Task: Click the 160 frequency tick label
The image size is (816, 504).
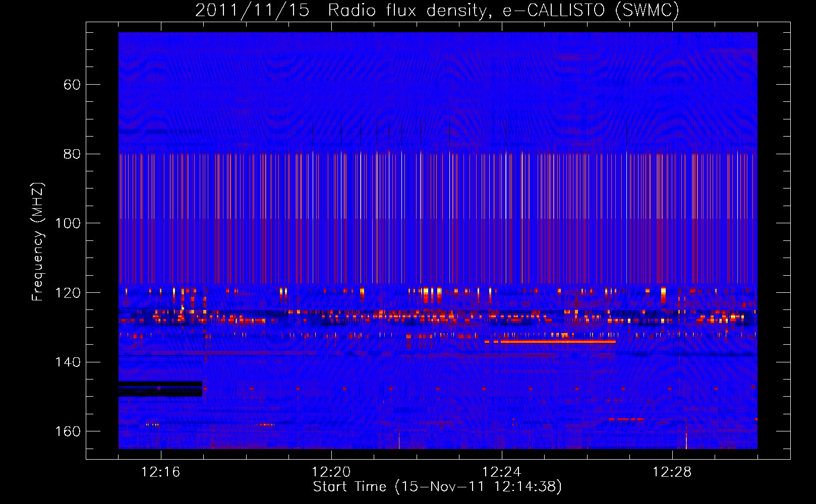Action: point(68,431)
